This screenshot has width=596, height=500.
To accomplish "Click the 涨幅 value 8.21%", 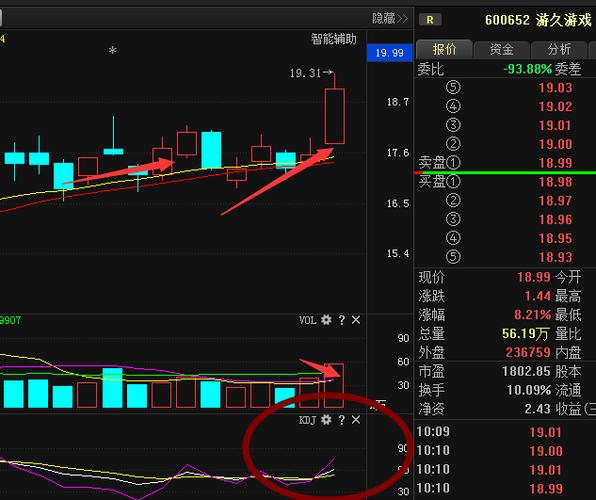I will pyautogui.click(x=532, y=315).
